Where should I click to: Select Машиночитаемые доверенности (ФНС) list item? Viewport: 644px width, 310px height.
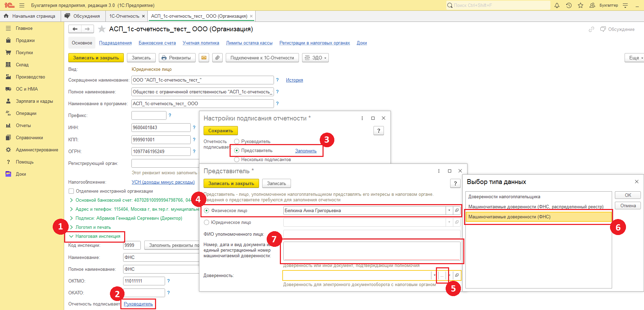538,217
